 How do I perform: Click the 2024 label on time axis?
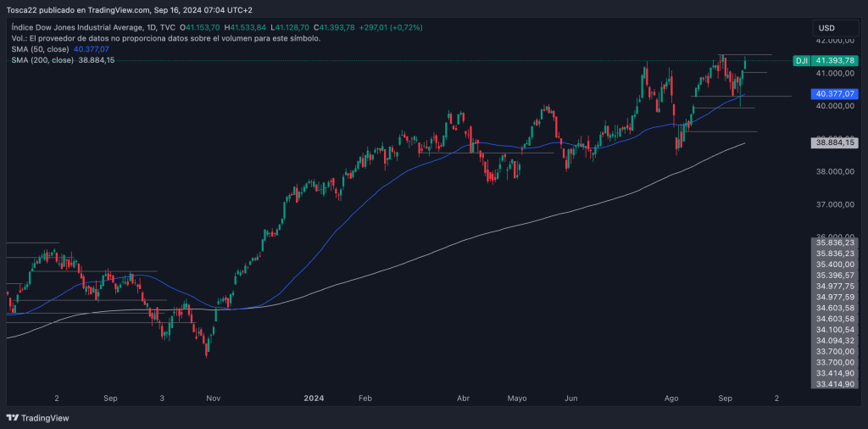314,397
